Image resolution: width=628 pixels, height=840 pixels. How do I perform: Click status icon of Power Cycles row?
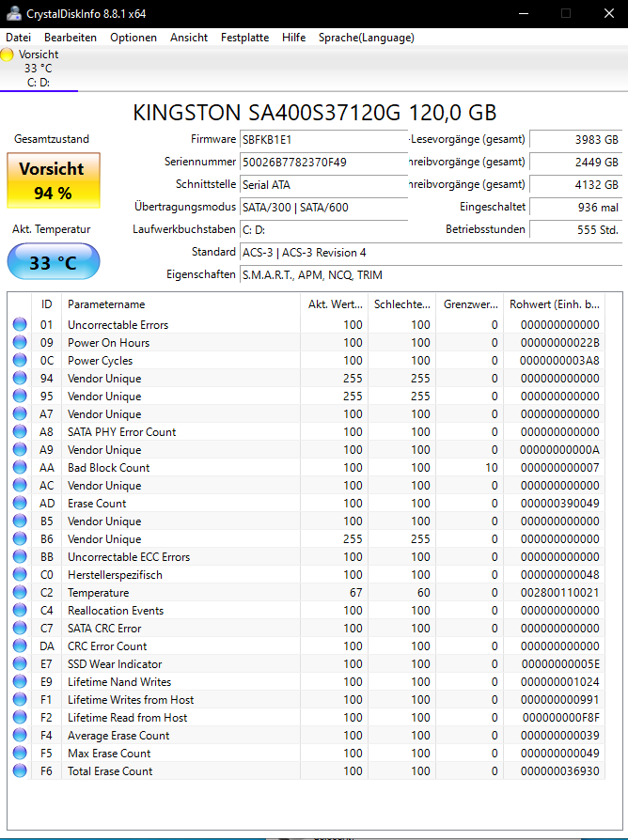tap(20, 360)
